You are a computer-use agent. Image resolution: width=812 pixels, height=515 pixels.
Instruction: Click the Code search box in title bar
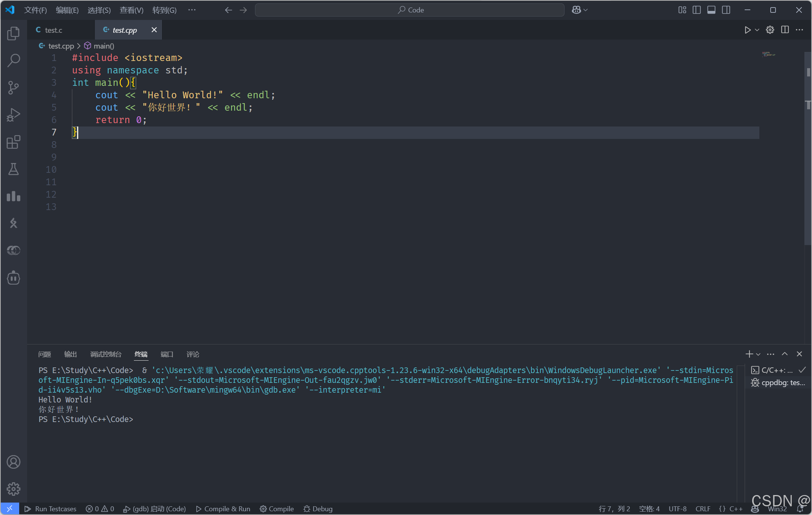(x=410, y=10)
